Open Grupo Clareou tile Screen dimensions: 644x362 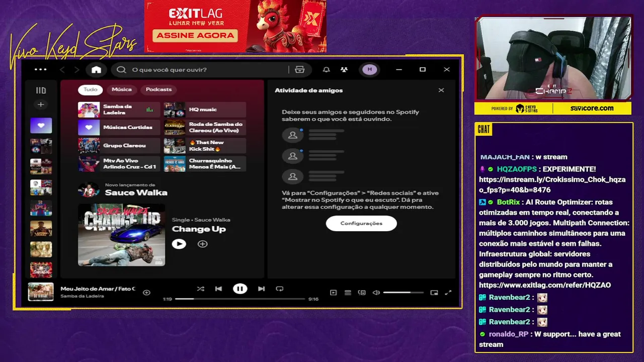[119, 146]
